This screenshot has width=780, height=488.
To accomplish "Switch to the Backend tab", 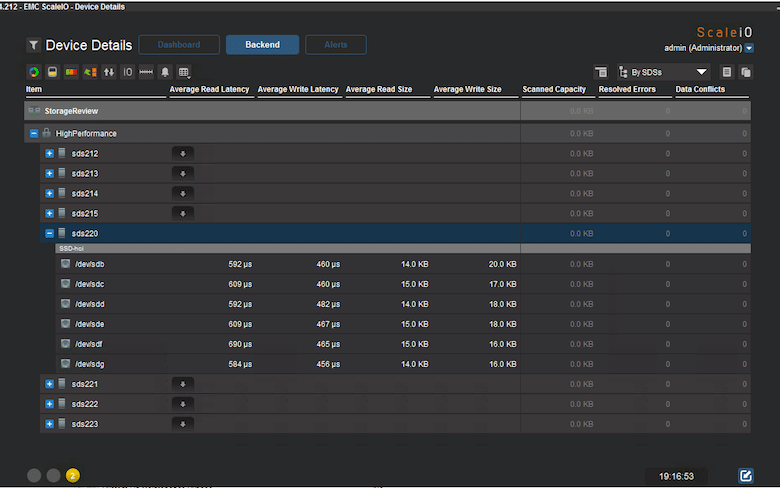I will coord(262,45).
